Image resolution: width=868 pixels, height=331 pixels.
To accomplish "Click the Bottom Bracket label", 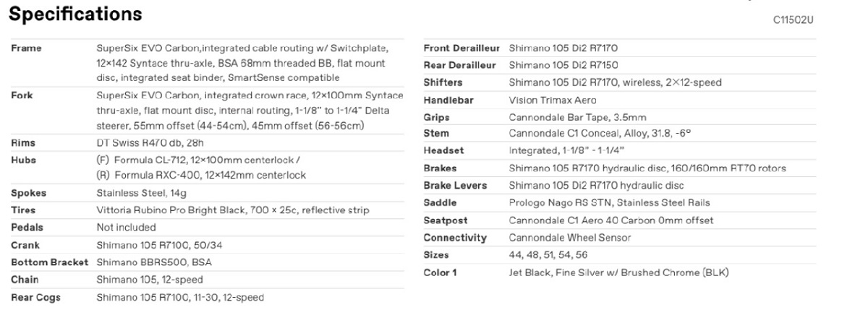I will pyautogui.click(x=49, y=262).
